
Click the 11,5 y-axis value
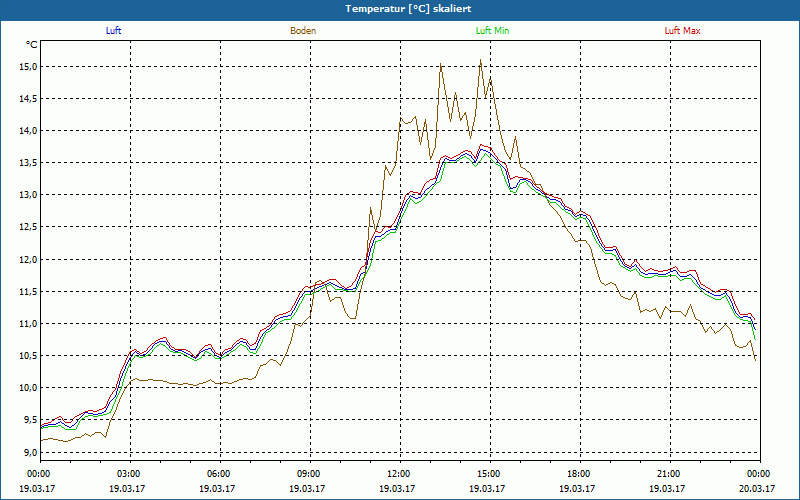pyautogui.click(x=29, y=292)
